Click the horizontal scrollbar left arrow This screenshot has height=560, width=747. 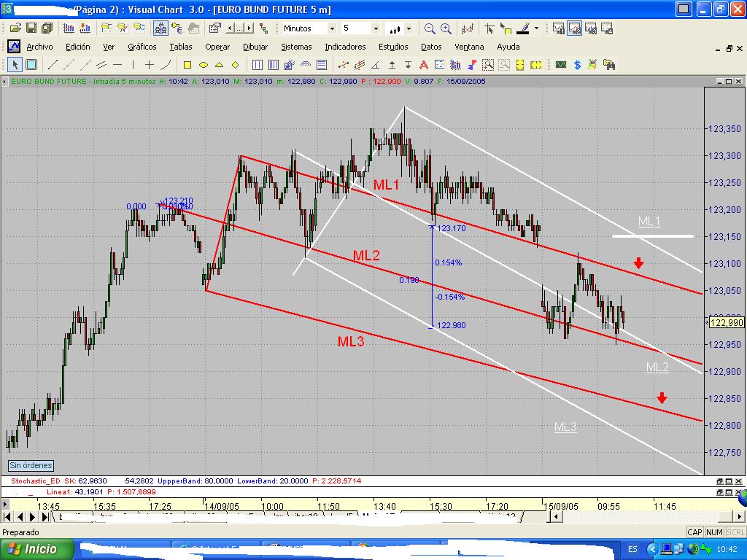click(555, 517)
